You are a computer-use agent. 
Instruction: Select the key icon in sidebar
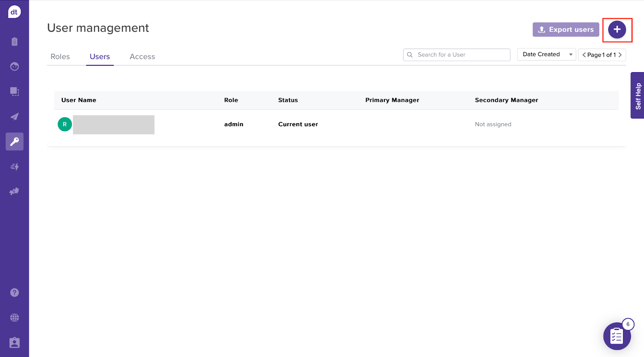click(14, 141)
